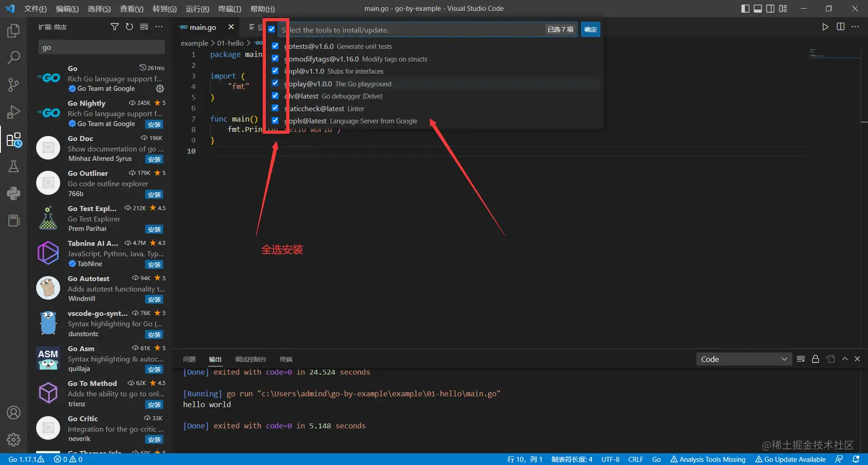The width and height of the screenshot is (868, 465).
Task: Switch to the 终端 panel tab
Action: pyautogui.click(x=286, y=359)
